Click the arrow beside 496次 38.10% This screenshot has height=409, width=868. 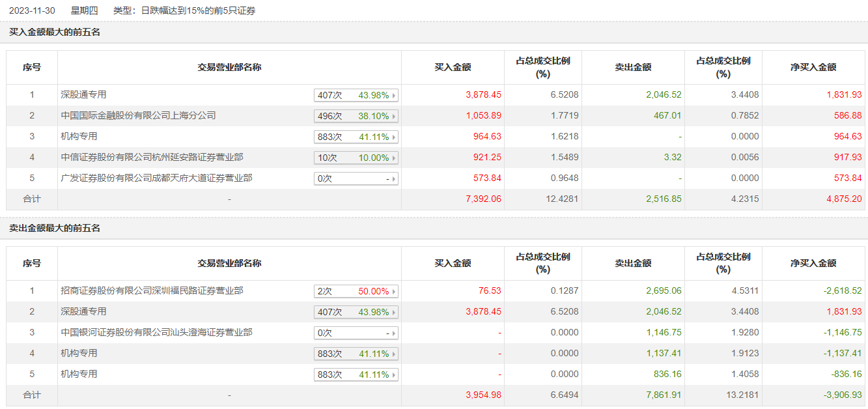point(394,117)
